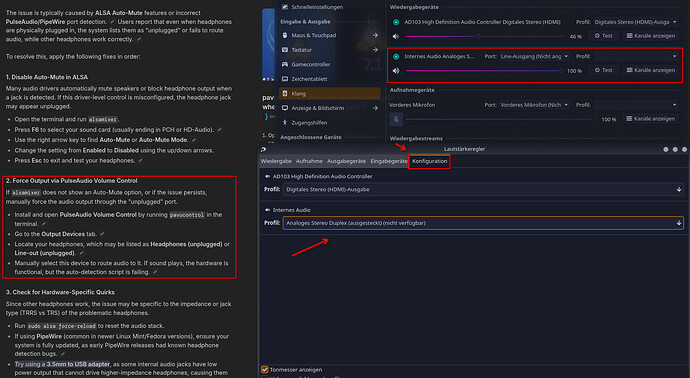This screenshot has height=378, width=690.
Task: Show channels for Vorderes Mikrofon
Action: coord(650,118)
